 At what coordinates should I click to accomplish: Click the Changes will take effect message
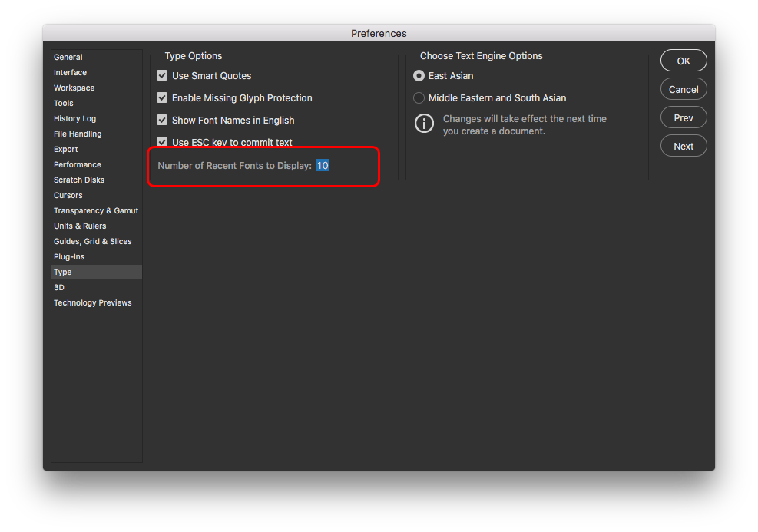[x=525, y=125]
